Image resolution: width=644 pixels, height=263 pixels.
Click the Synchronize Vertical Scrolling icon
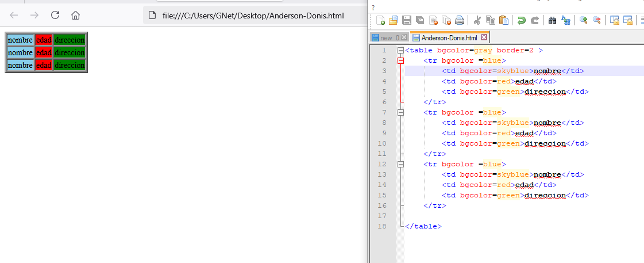click(615, 20)
